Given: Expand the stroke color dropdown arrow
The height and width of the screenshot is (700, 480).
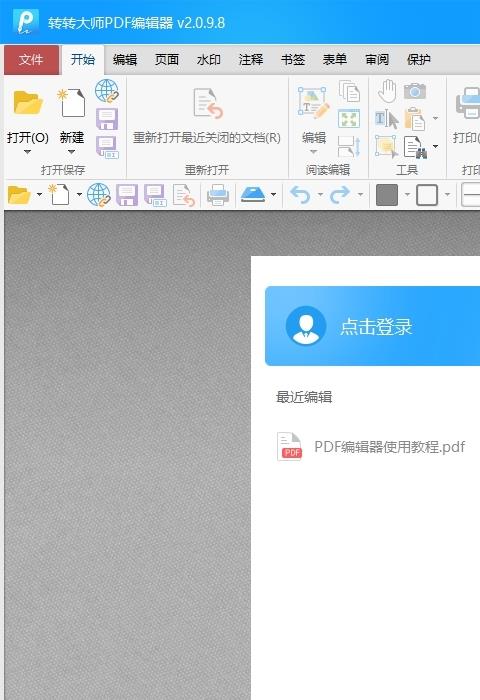Looking at the screenshot, I should 447,195.
